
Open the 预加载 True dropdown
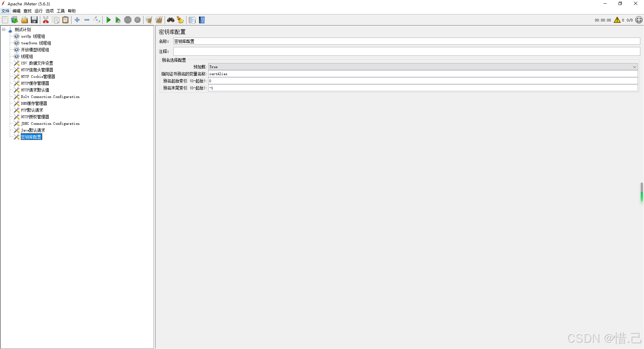423,67
